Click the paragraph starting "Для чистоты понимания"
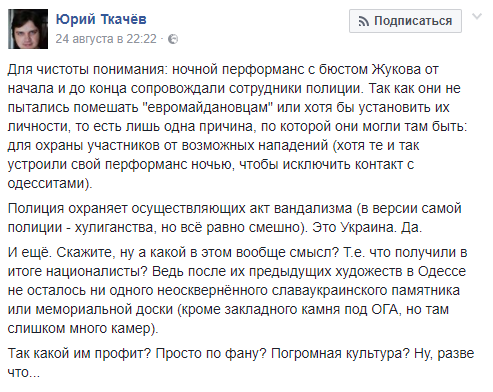Viewport: 493px width, 392px height. (237, 126)
